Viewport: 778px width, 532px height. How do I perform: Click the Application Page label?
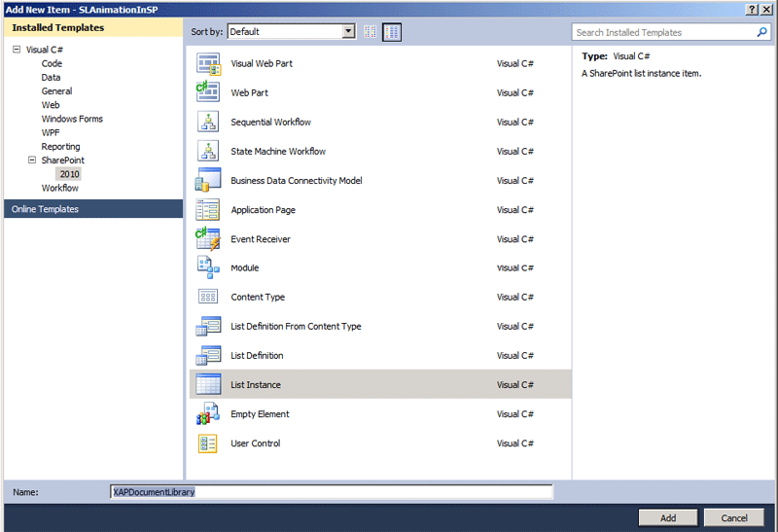pos(263,210)
